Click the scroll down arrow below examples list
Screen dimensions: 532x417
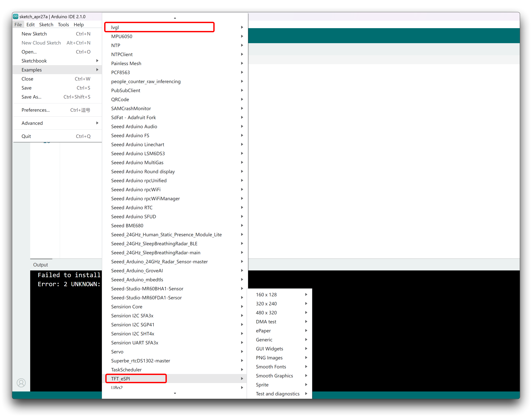pyautogui.click(x=175, y=393)
